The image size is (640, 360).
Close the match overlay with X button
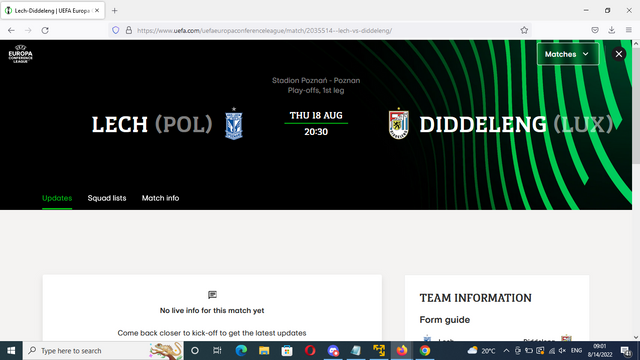pyautogui.click(x=618, y=54)
